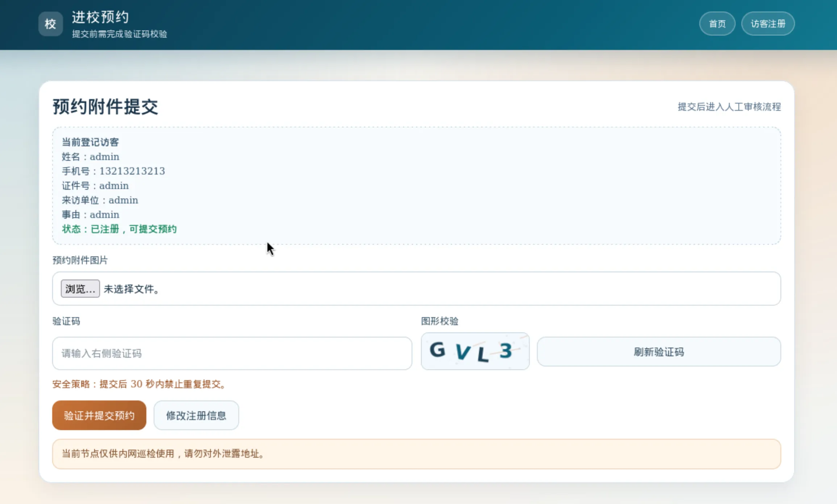This screenshot has height=504, width=837.
Task: Open 修改注册信息
Action: (x=196, y=415)
